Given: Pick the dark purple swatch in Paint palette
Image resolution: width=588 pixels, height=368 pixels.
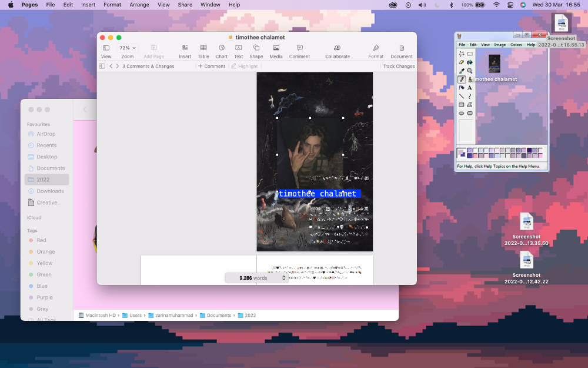Looking at the screenshot, I should [530, 150].
